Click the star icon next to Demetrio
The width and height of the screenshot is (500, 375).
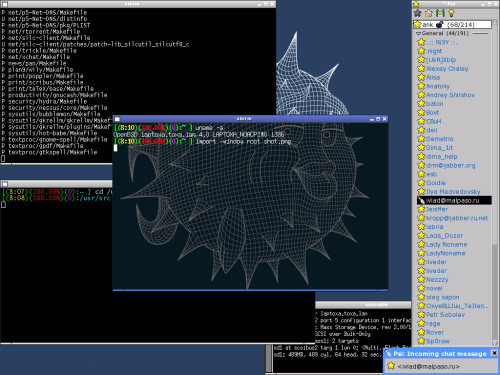pyautogui.click(x=421, y=139)
